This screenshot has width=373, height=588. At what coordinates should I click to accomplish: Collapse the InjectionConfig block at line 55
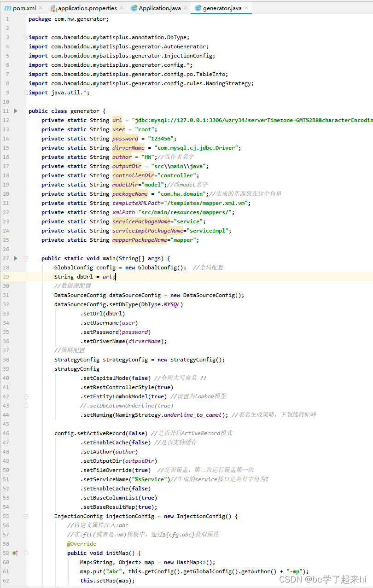pyautogui.click(x=26, y=516)
